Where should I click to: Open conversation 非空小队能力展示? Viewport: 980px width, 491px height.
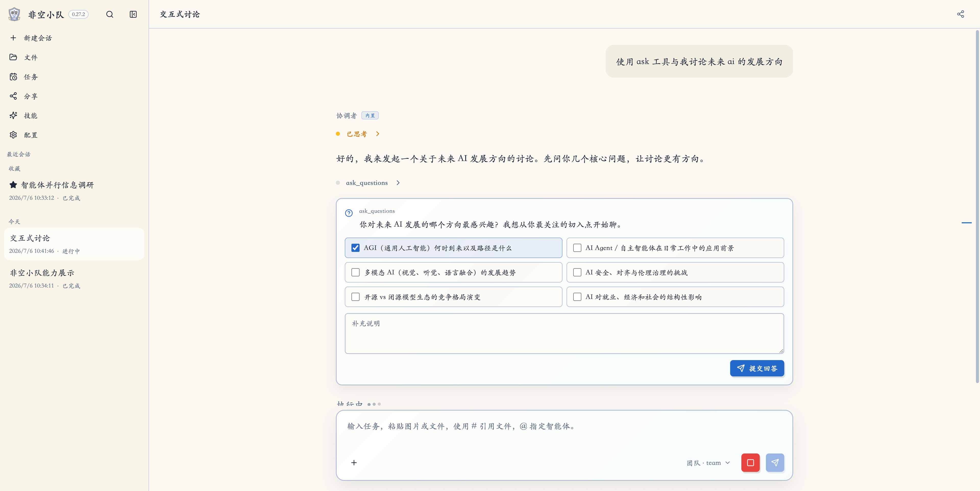pos(74,279)
